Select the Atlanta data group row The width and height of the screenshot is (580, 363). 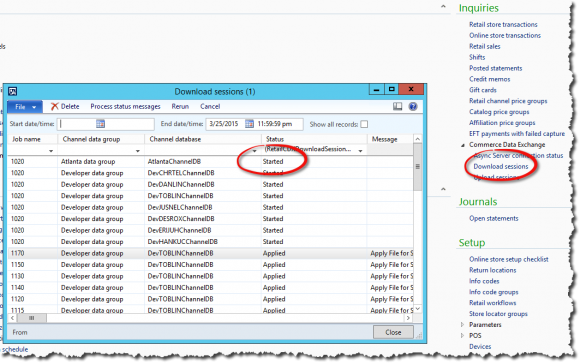click(210, 162)
